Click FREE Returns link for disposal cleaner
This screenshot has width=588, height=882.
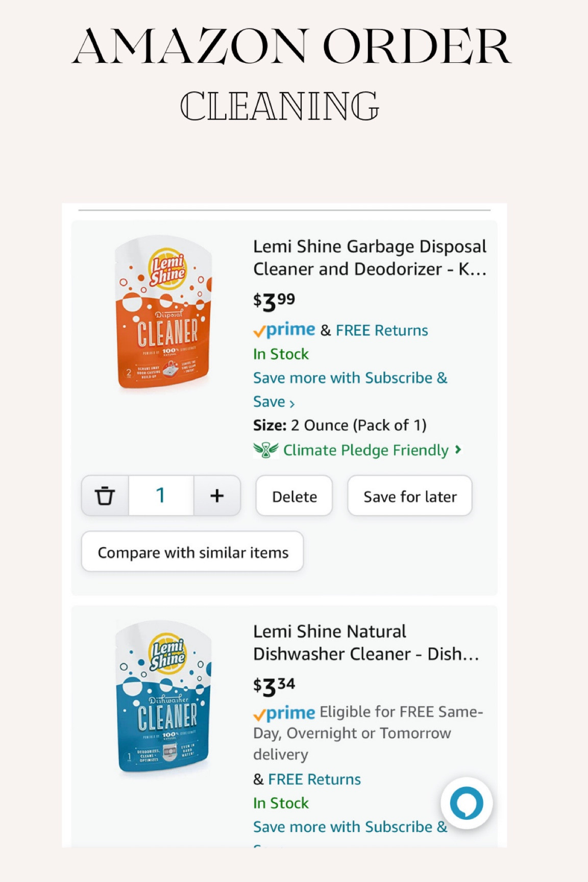[382, 331]
